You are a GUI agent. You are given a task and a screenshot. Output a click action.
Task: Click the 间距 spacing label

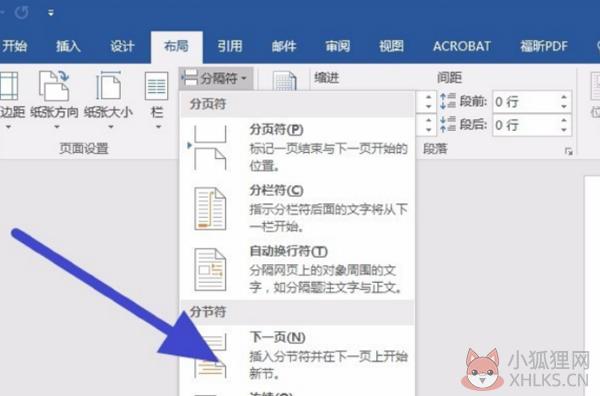coord(450,78)
